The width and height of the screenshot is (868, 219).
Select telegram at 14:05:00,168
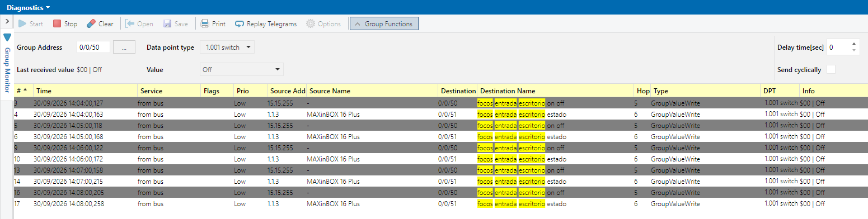click(441, 136)
